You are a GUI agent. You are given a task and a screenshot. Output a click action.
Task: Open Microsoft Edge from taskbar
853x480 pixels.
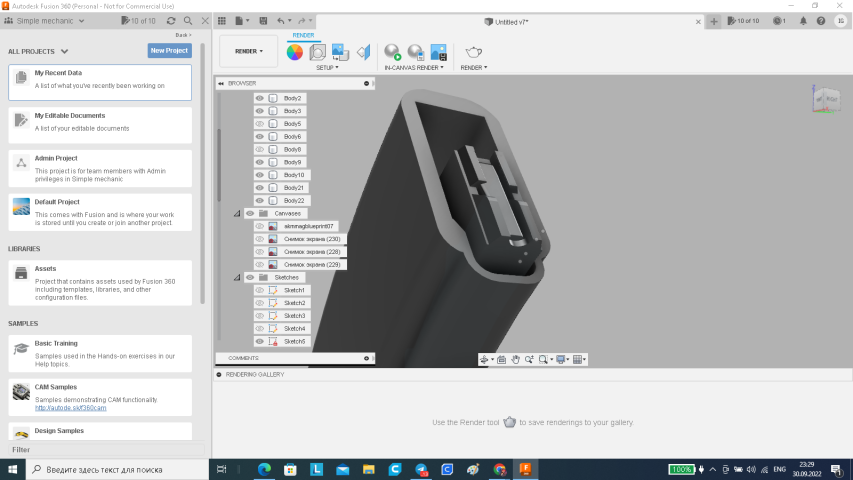pos(264,470)
